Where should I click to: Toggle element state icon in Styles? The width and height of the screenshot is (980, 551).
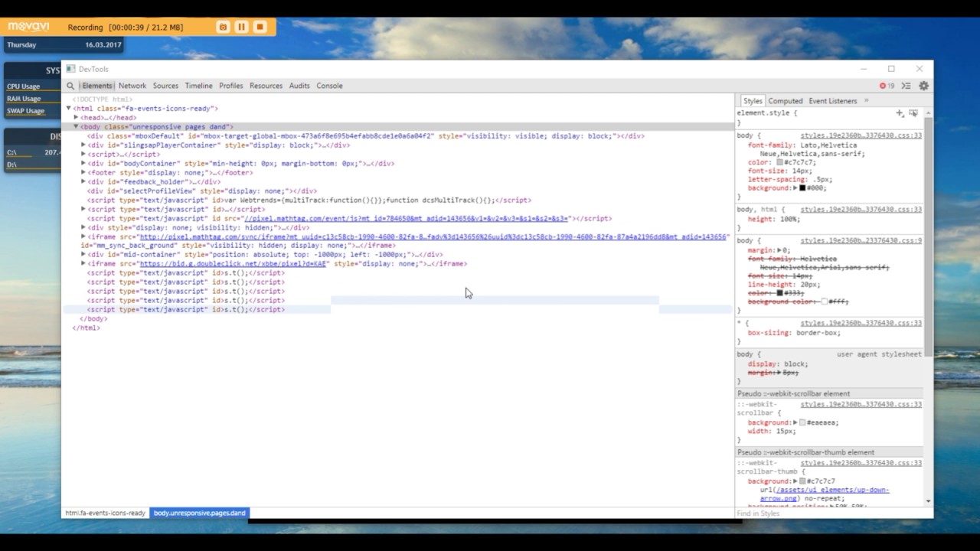(913, 113)
